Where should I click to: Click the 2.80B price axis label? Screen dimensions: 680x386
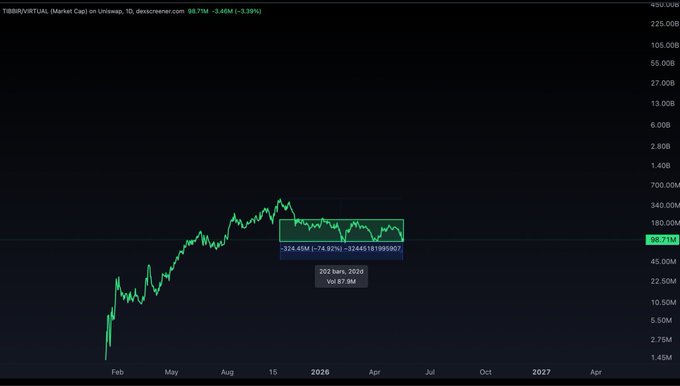660,147
